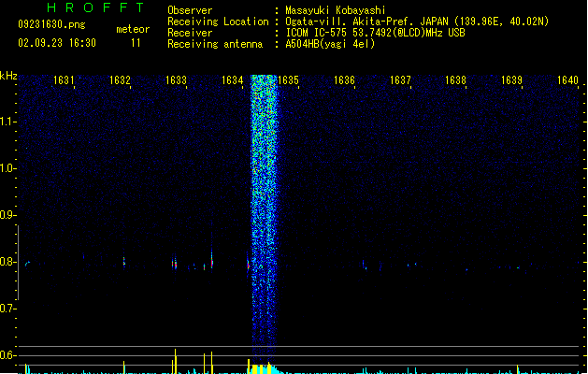Click the antenna value A504HB(yagi 4el)
This screenshot has width=588, height=374.
330,44
